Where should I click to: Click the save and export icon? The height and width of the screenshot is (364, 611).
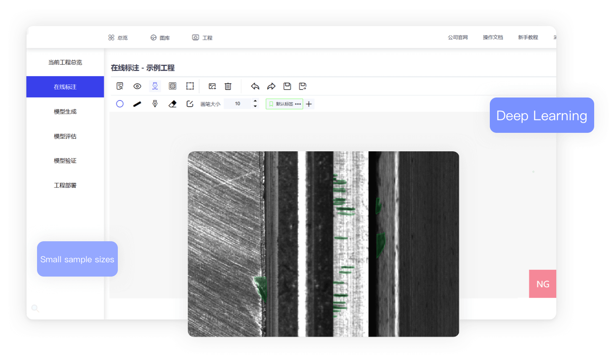tap(303, 86)
